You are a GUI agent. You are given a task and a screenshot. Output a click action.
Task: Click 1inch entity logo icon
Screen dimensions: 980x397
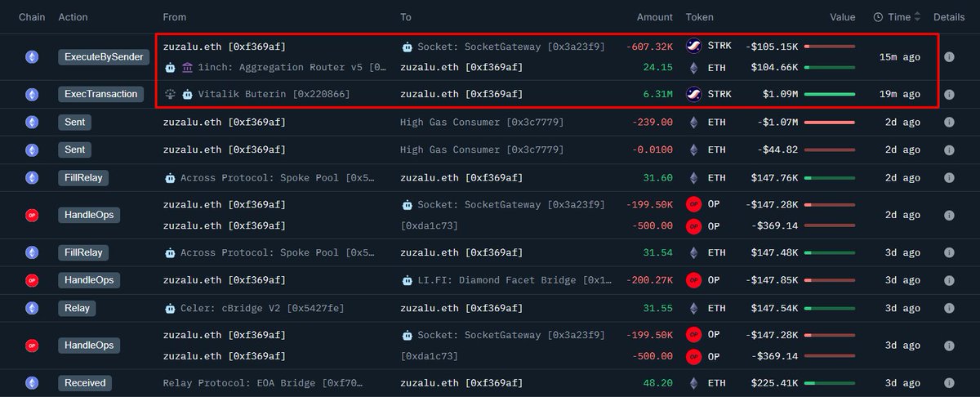pos(188,68)
